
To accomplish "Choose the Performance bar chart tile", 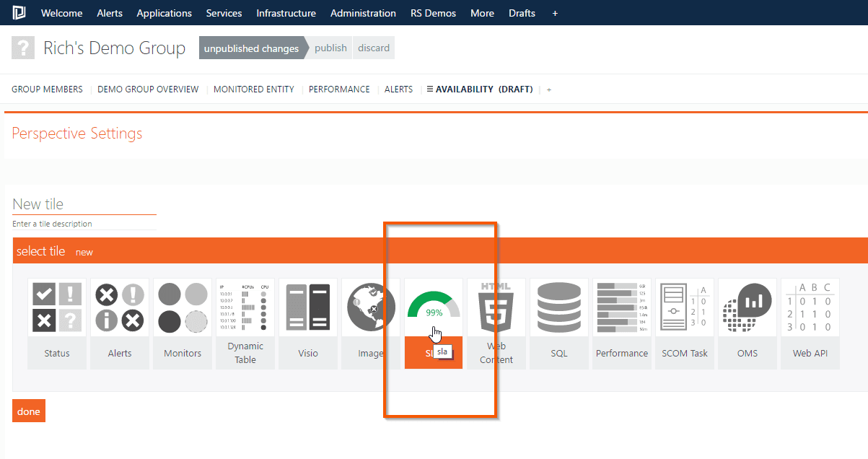I will (621, 307).
